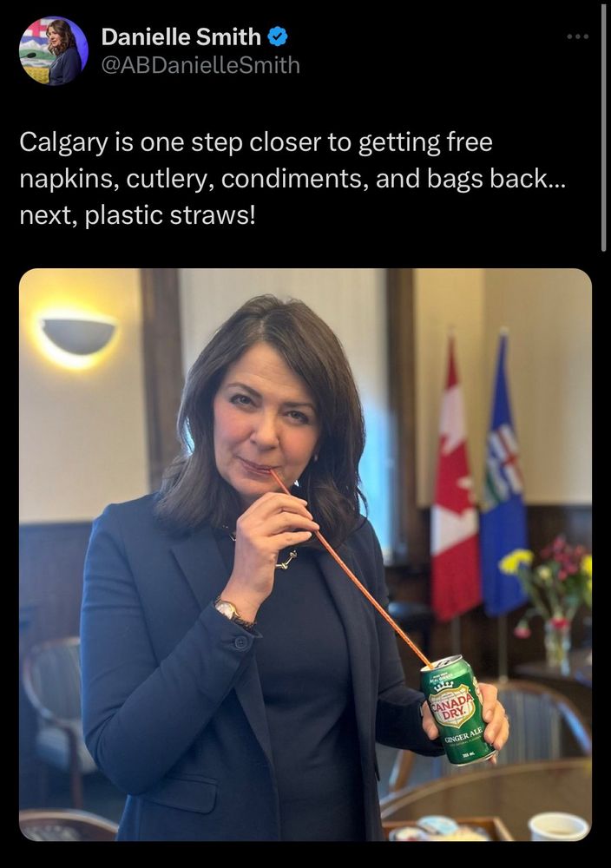
Task: Click the wristwatch in the photo
Action: (233, 613)
